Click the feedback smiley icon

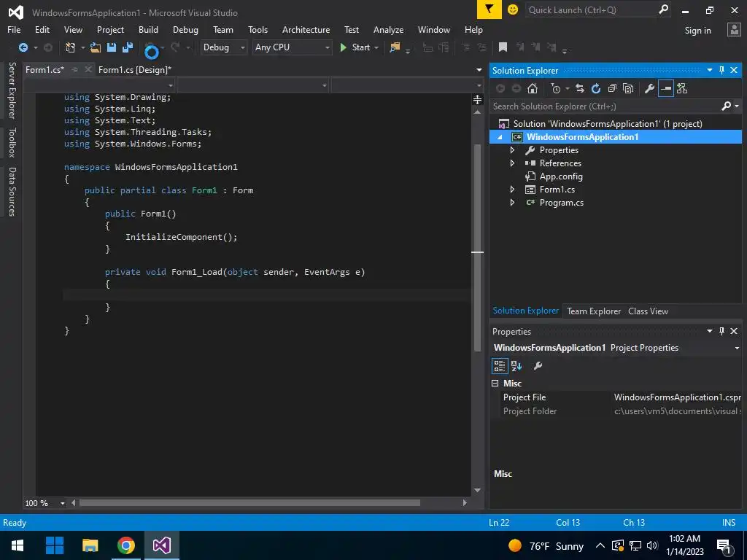point(513,9)
